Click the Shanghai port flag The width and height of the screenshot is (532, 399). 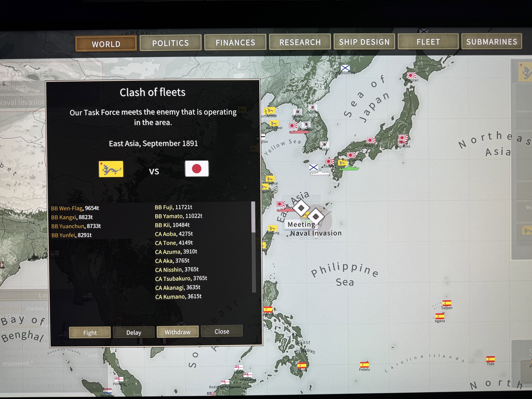click(x=270, y=179)
